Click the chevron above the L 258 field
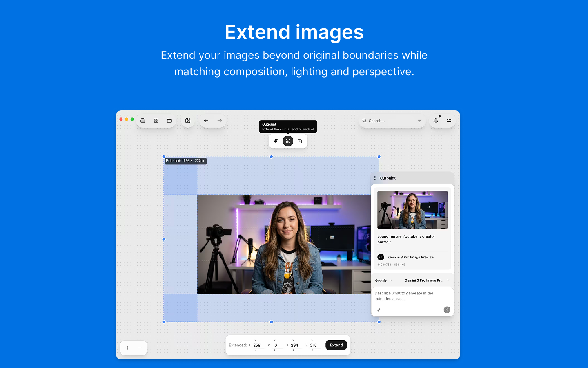Image resolution: width=588 pixels, height=368 pixels. tap(256, 340)
